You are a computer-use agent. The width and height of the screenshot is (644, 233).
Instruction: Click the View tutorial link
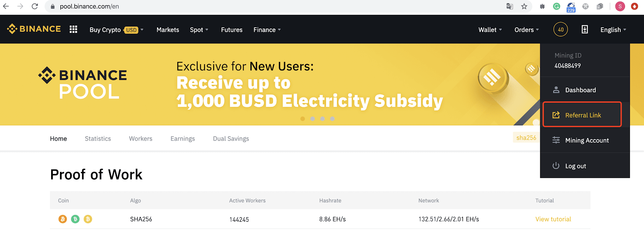pyautogui.click(x=553, y=219)
